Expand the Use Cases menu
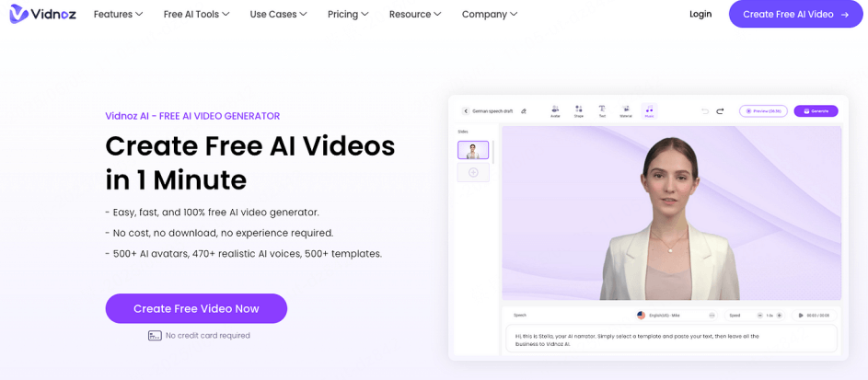Viewport: 868px width, 380px height. pos(279,15)
